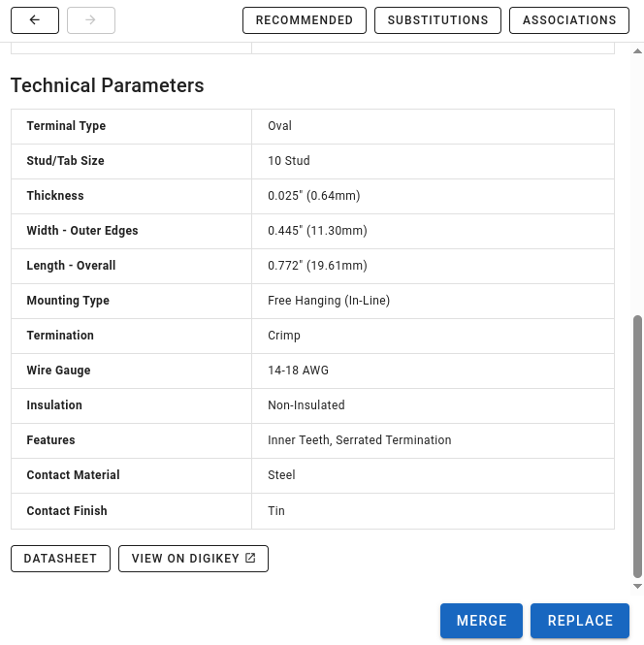Click the back arrow navigation button

pos(35,20)
